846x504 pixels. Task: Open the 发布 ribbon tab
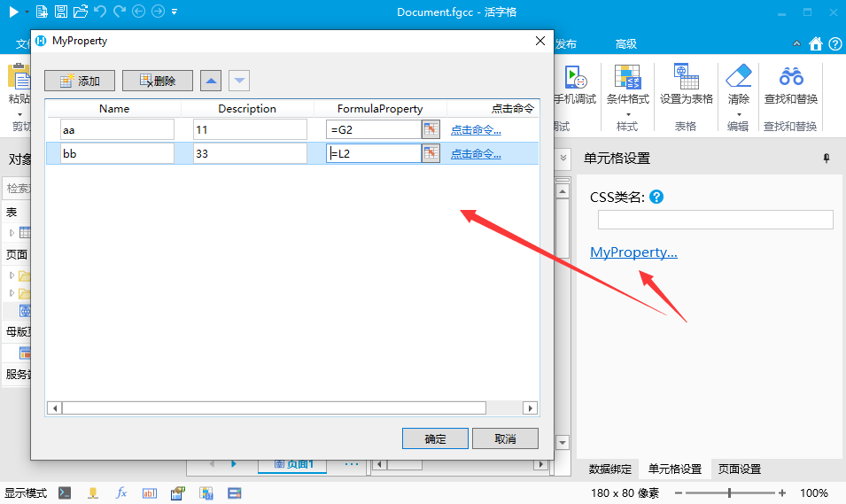(566, 43)
